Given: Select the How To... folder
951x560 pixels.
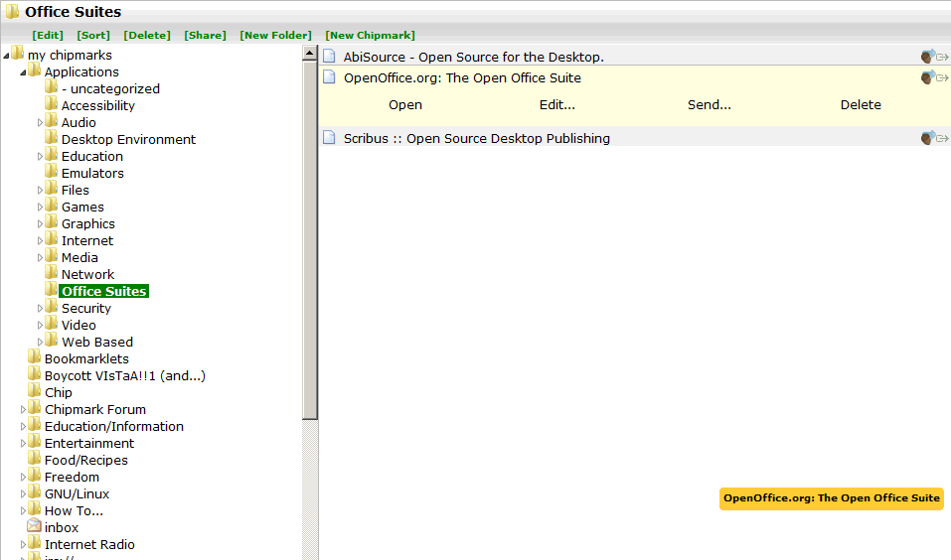Looking at the screenshot, I should (74, 511).
